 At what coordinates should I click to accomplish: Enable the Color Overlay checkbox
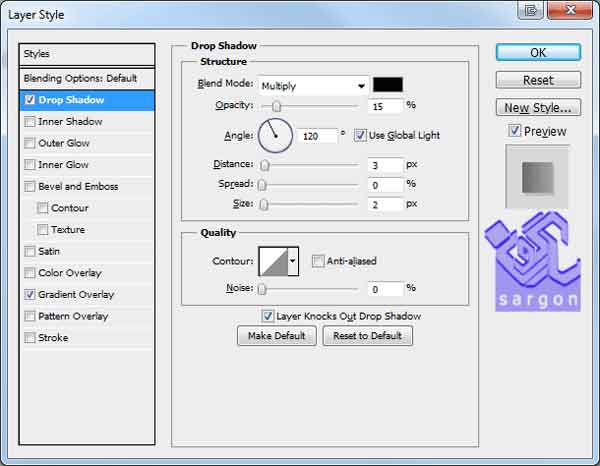point(29,273)
